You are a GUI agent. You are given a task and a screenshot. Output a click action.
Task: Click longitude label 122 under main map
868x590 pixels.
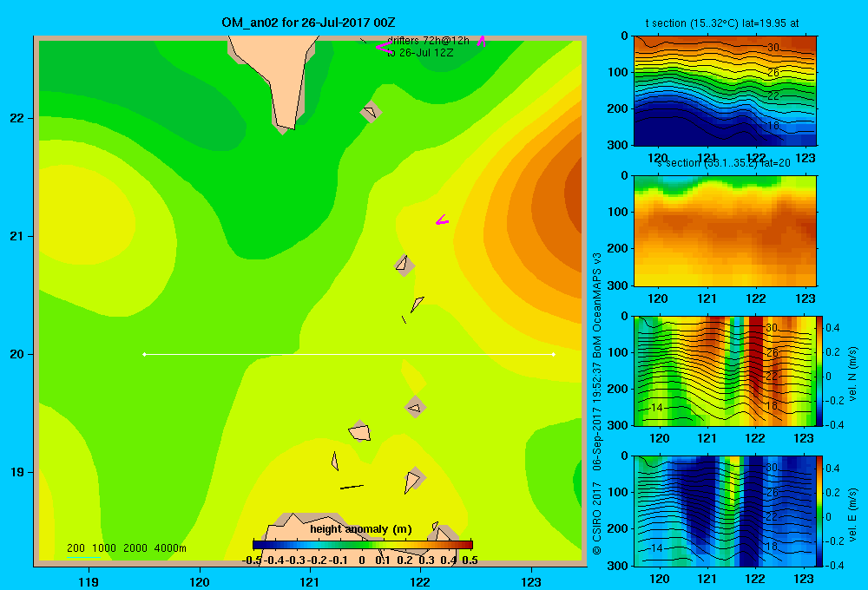tap(420, 581)
